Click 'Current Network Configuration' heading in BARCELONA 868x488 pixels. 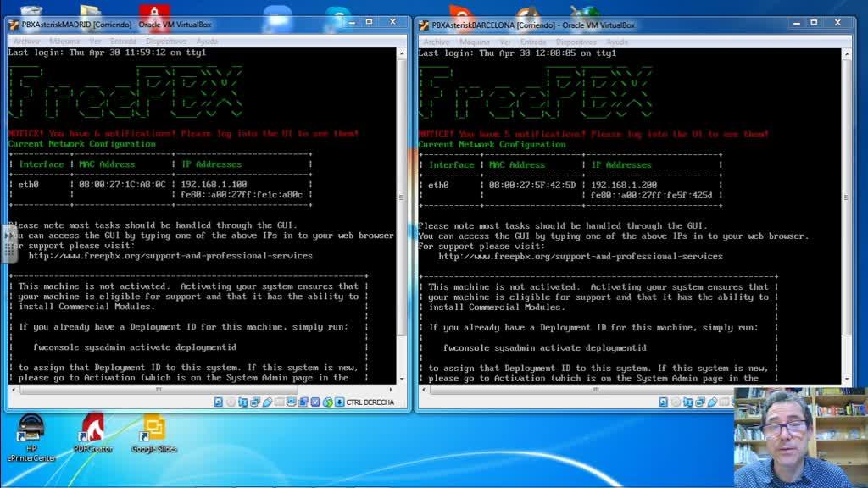coord(492,144)
